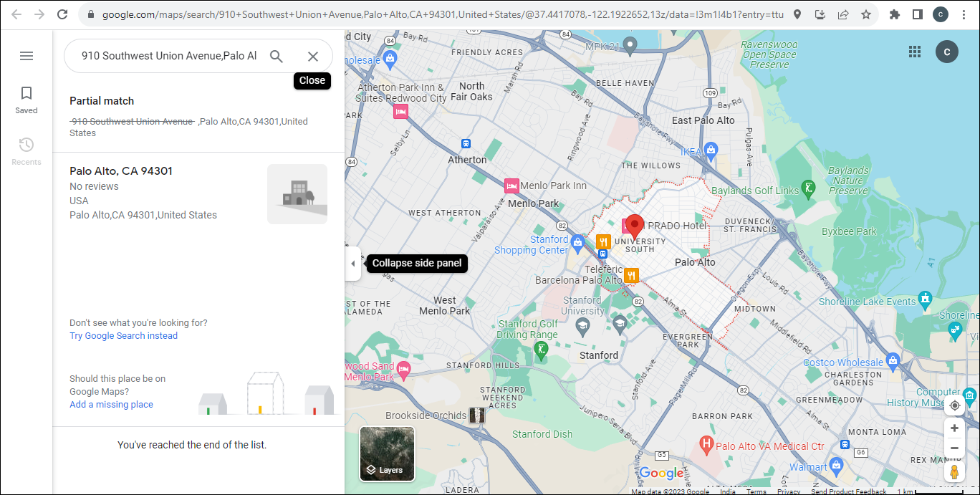View site information via the lock icon

tap(91, 14)
